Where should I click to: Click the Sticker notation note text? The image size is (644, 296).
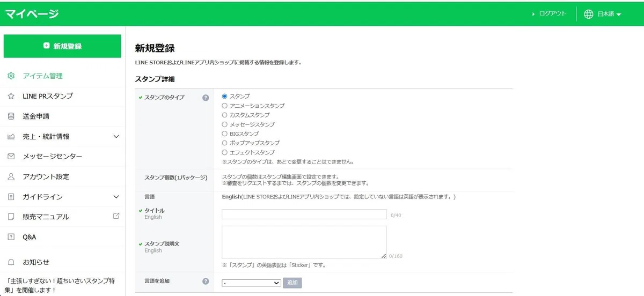[x=274, y=265]
